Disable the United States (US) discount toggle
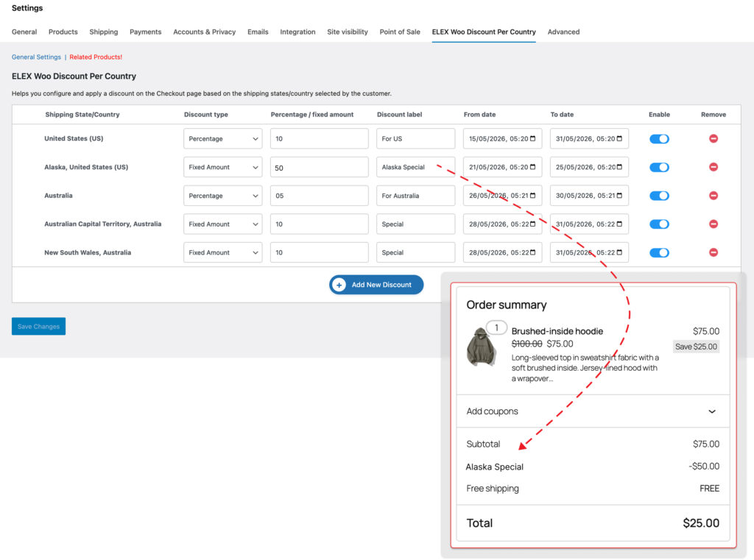 tap(659, 139)
